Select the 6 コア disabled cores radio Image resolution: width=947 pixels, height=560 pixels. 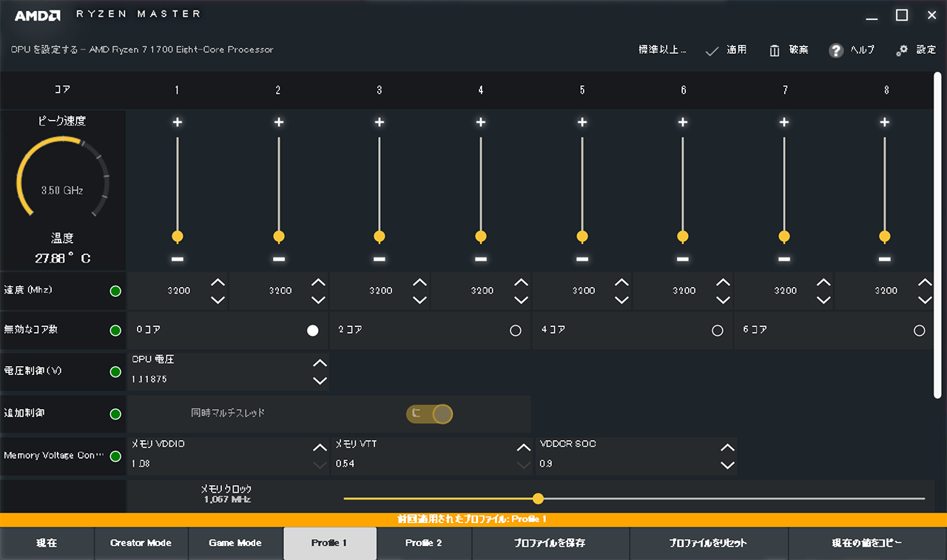coord(920,331)
